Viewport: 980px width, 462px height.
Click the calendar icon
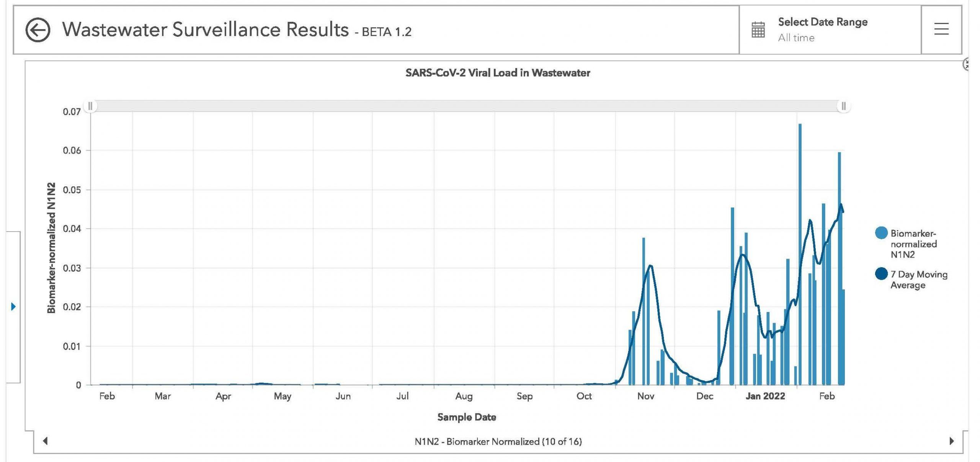758,29
